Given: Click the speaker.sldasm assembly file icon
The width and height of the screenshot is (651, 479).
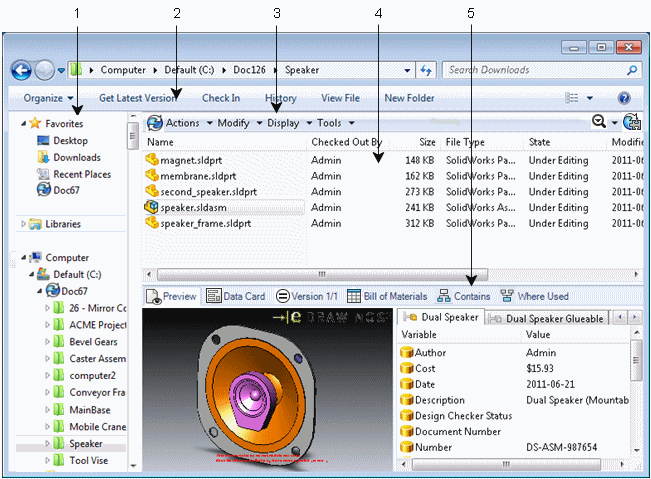Looking at the screenshot, I should tap(153, 207).
